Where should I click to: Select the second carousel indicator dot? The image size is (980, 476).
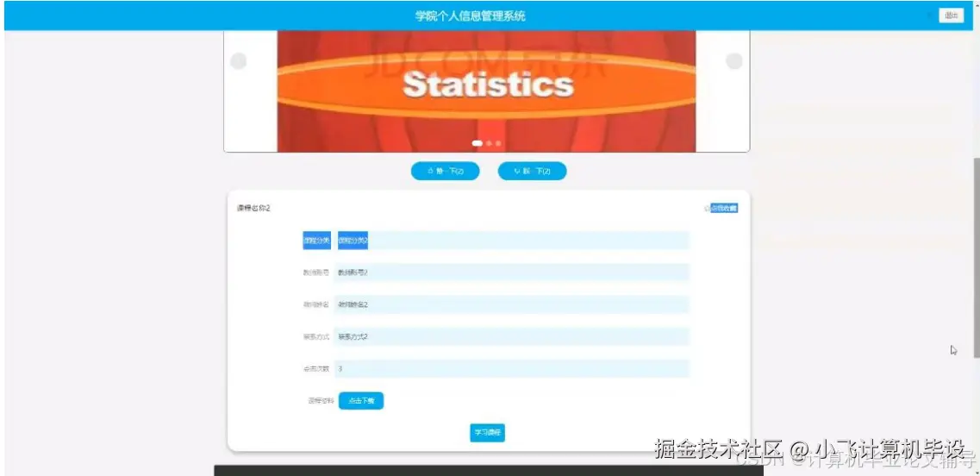tap(490, 143)
